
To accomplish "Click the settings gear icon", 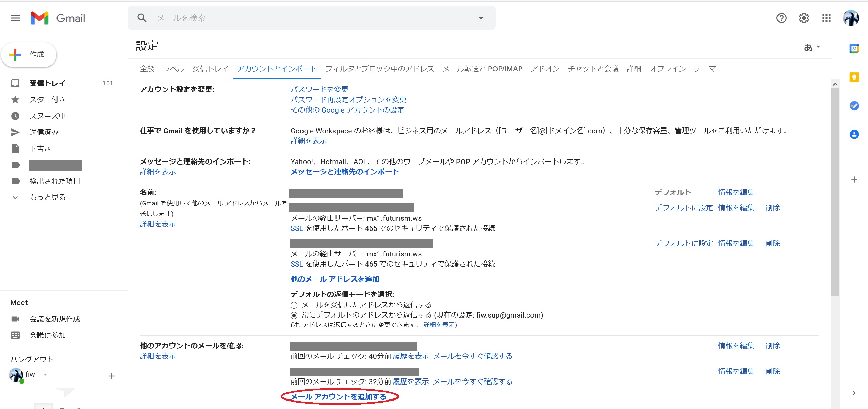I will pyautogui.click(x=804, y=18).
